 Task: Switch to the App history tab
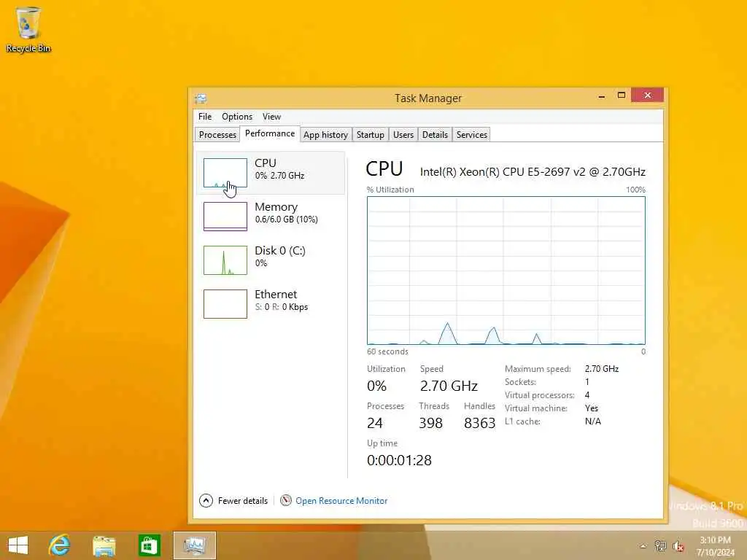coord(325,135)
